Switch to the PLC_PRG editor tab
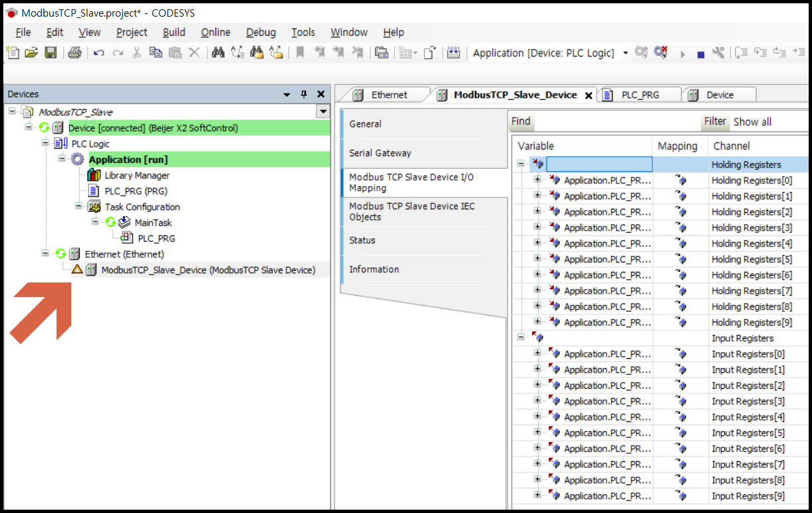Viewport: 812px width, 513px height. tap(640, 95)
